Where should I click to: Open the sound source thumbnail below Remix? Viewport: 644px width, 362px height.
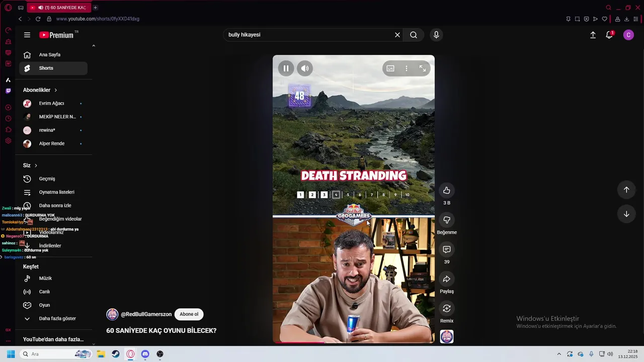pos(447,336)
